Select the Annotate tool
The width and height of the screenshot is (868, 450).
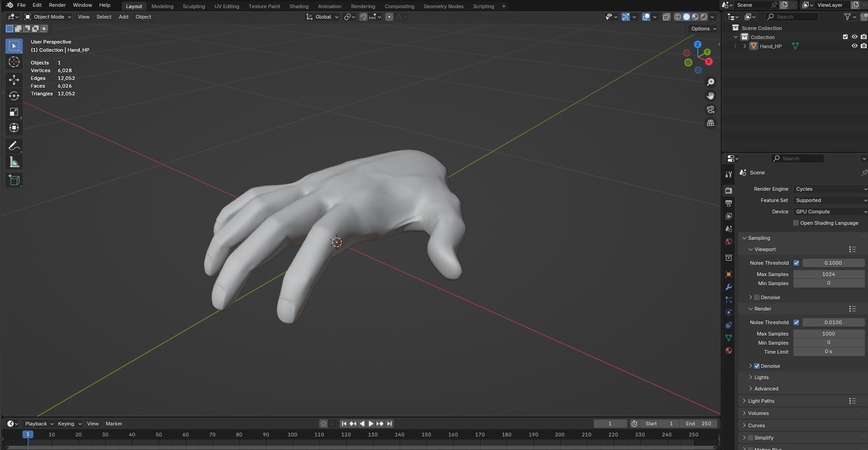pos(14,146)
